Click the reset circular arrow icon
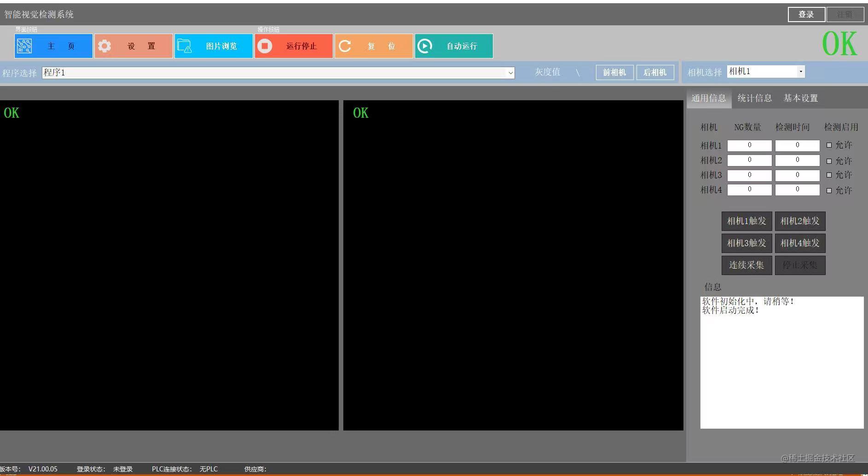The width and height of the screenshot is (868, 476). pos(345,46)
